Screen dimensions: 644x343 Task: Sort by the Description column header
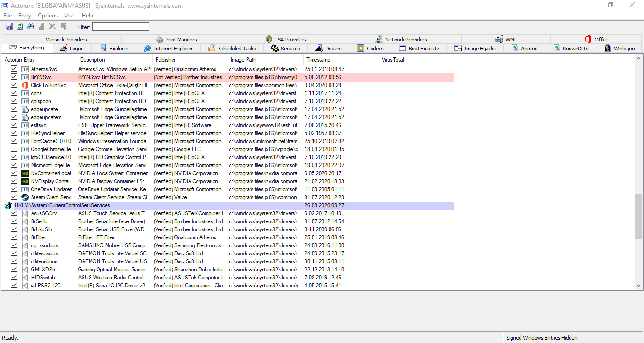(115, 60)
